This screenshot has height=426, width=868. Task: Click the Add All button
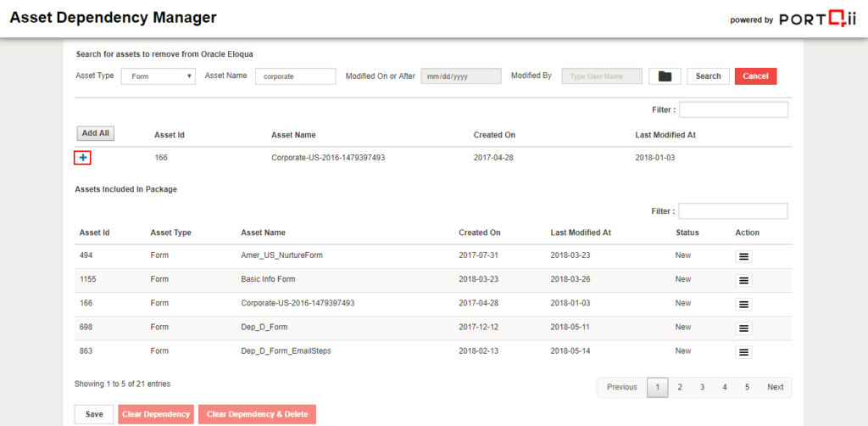[95, 133]
